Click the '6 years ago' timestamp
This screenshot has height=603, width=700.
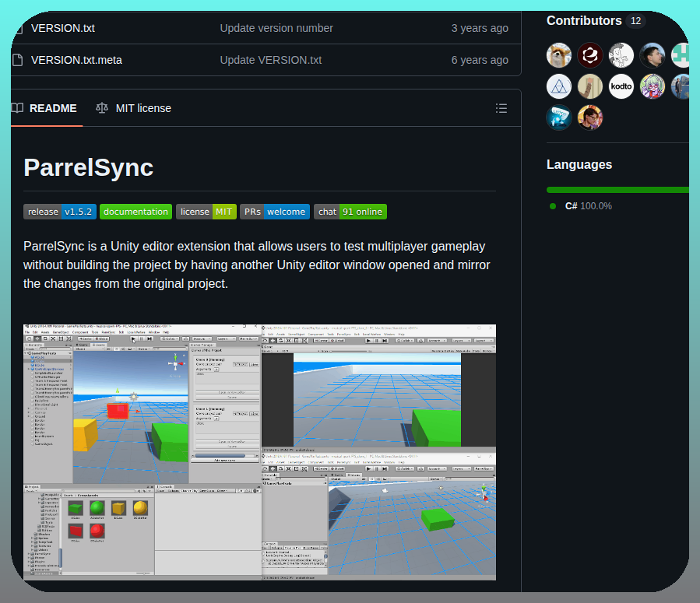click(480, 60)
